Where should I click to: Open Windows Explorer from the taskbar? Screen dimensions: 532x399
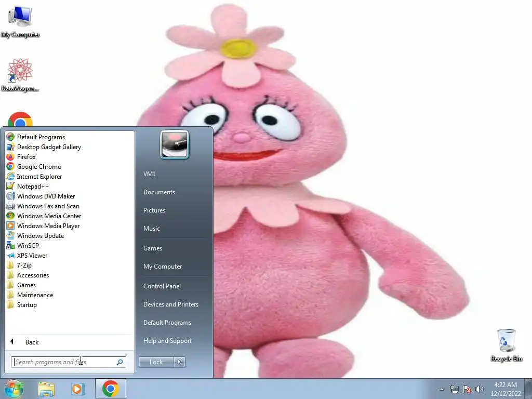[46, 389]
